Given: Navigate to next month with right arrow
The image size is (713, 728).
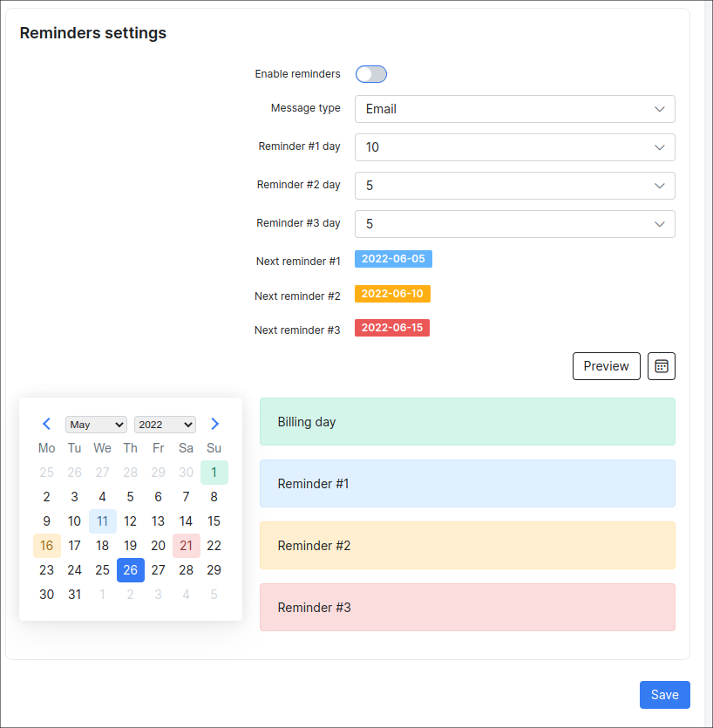Looking at the screenshot, I should pos(214,424).
